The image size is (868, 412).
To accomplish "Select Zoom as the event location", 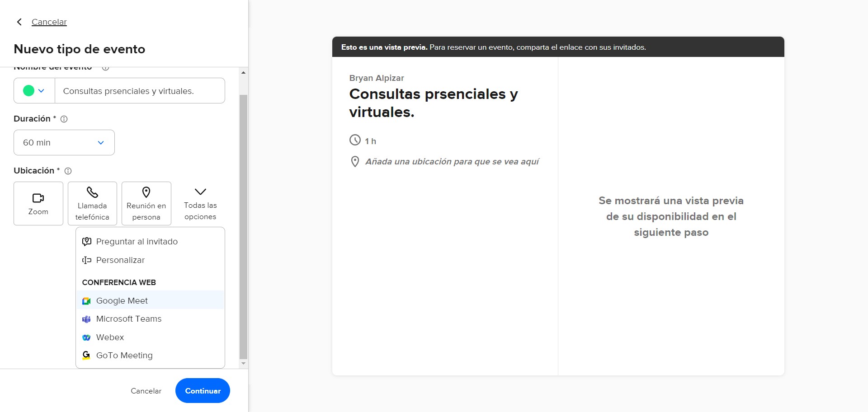I will click(38, 203).
